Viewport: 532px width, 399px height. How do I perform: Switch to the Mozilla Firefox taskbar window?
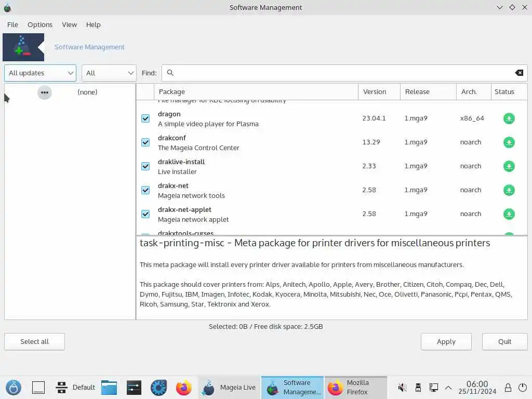[356, 387]
